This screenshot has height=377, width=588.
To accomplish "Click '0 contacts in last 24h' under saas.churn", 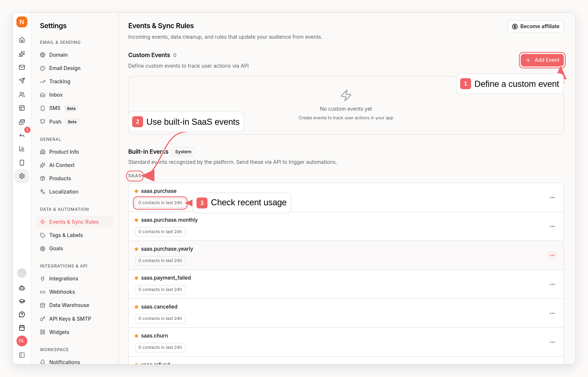I will click(x=160, y=347).
